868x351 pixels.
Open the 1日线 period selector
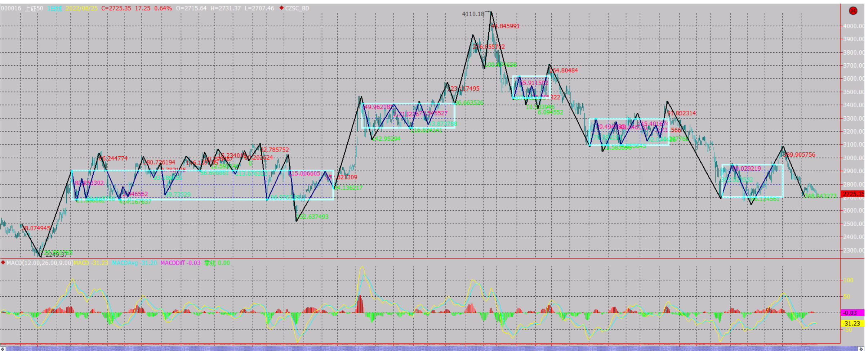click(x=54, y=8)
